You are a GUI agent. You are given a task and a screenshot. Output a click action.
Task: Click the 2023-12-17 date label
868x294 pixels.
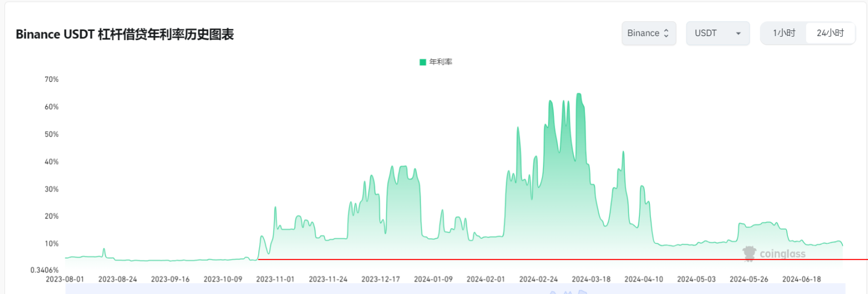pos(380,279)
